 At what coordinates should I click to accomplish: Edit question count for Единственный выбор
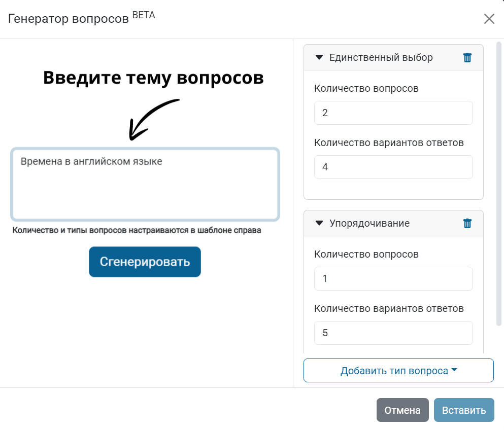[393, 113]
